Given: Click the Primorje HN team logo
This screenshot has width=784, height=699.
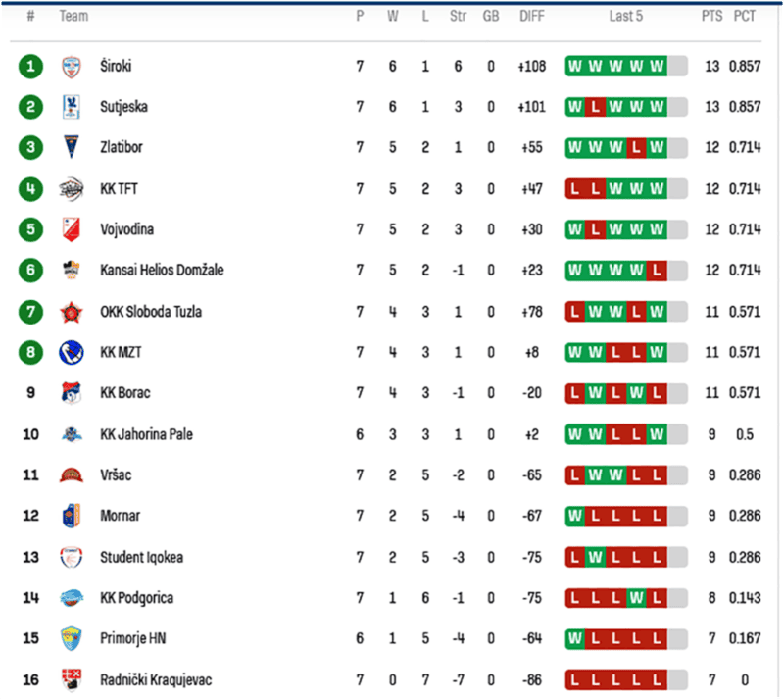Looking at the screenshot, I should (x=71, y=638).
